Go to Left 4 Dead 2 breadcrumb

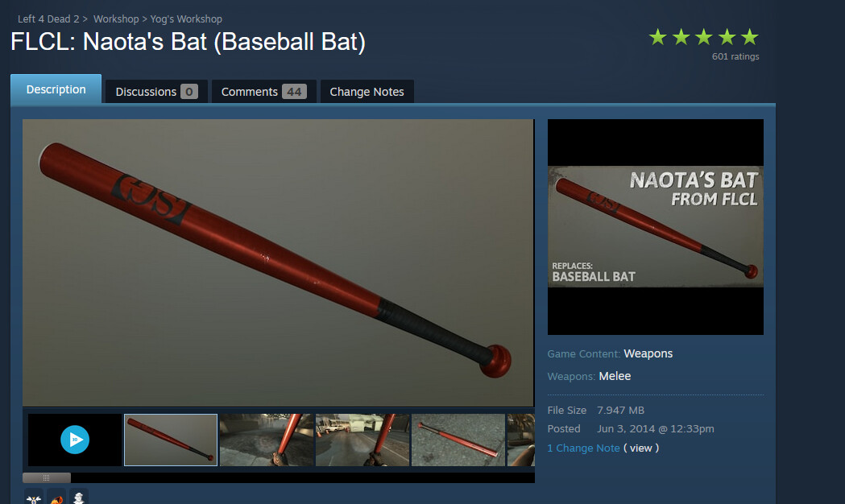point(48,19)
